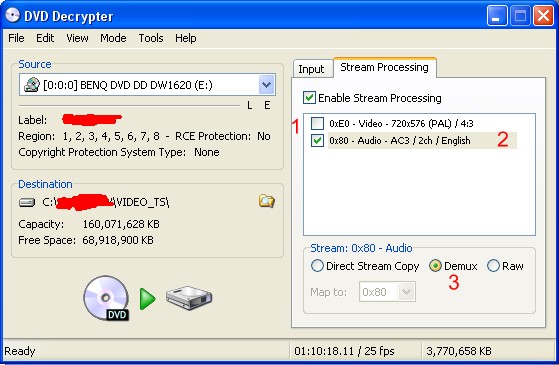Click DVD Decrypter title bar disc icon
This screenshot has width=559, height=365.
pyautogui.click(x=12, y=15)
